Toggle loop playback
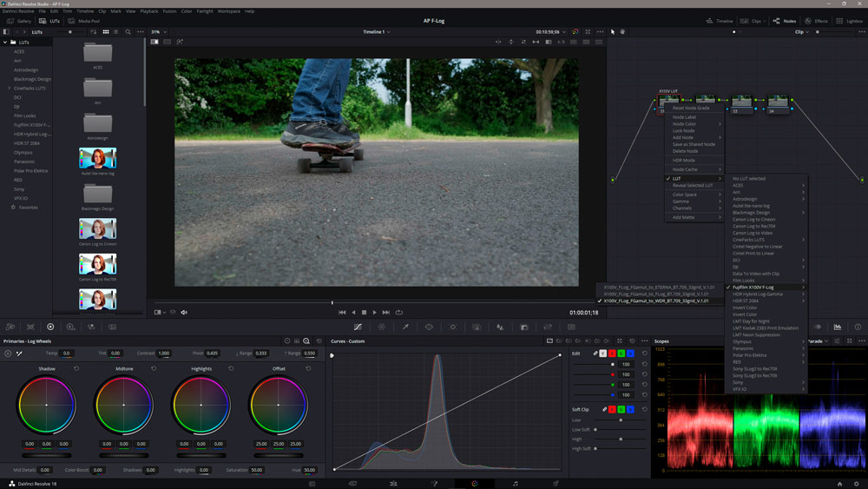The height and width of the screenshot is (489, 868). coord(398,313)
